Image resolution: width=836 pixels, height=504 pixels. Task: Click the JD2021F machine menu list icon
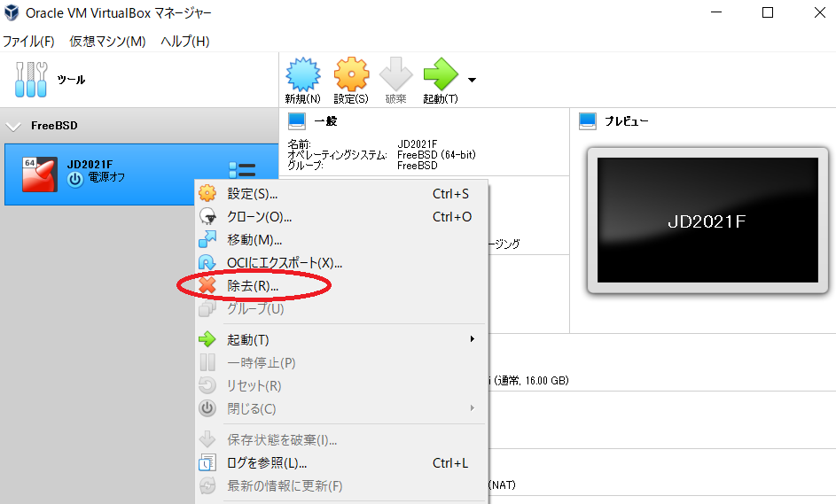[241, 171]
